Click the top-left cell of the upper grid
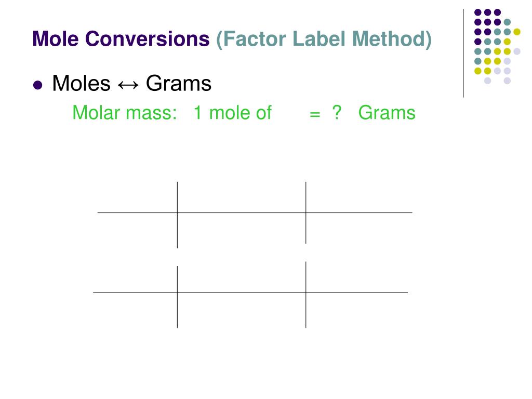Screen dimensions: 532x399 click(137, 197)
